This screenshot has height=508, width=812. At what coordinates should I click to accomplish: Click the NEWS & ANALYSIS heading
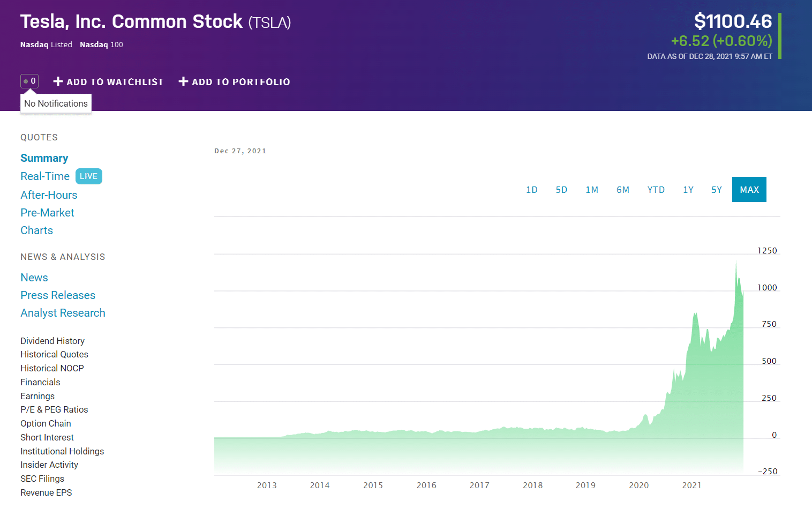(63, 257)
